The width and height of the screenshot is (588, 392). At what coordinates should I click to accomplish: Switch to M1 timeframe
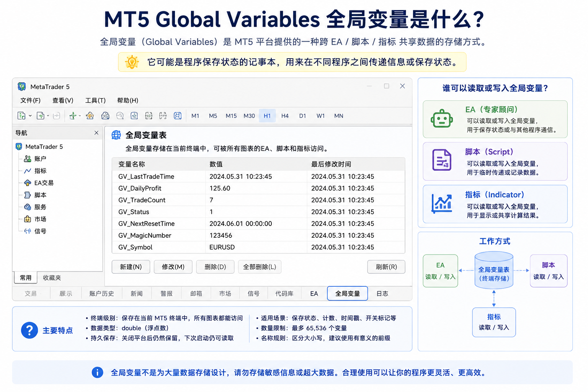click(x=195, y=116)
